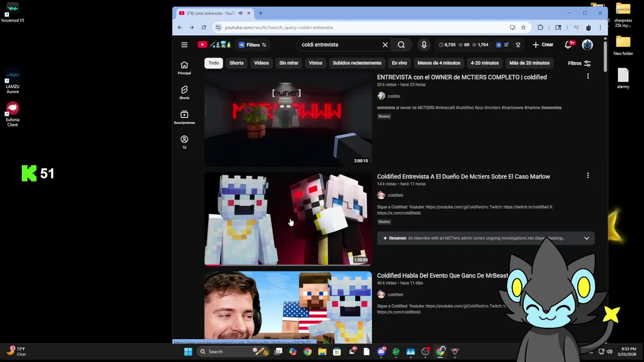
Task: Expand the Resumen summary chevron
Action: tap(587, 238)
